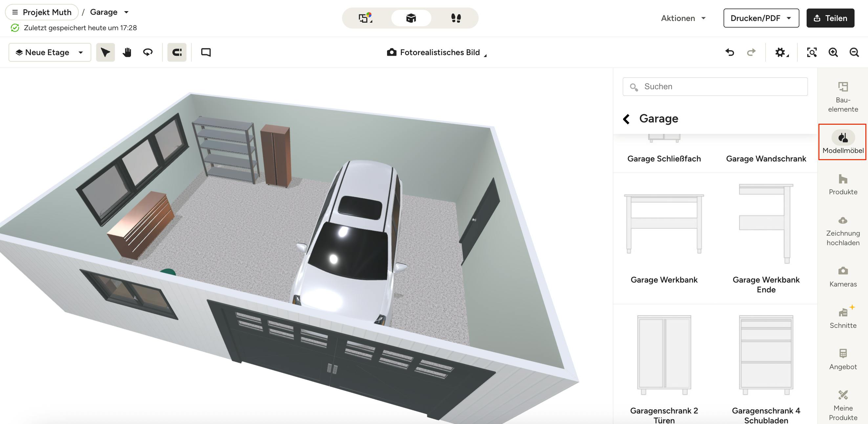
Task: Select the hand pan tool
Action: pos(127,52)
